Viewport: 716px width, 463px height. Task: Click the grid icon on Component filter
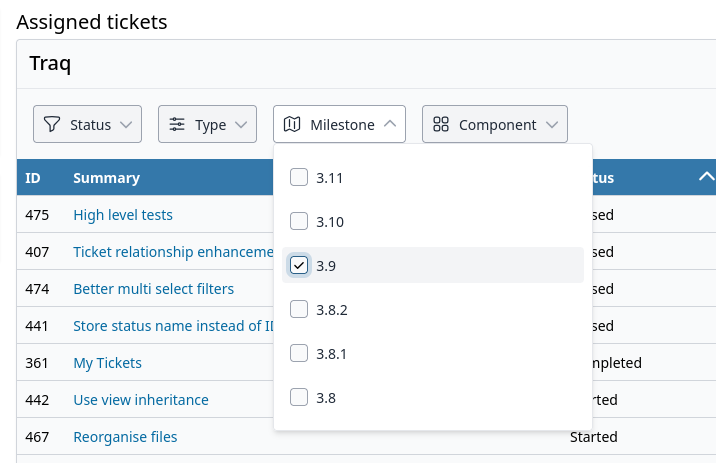[441, 124]
